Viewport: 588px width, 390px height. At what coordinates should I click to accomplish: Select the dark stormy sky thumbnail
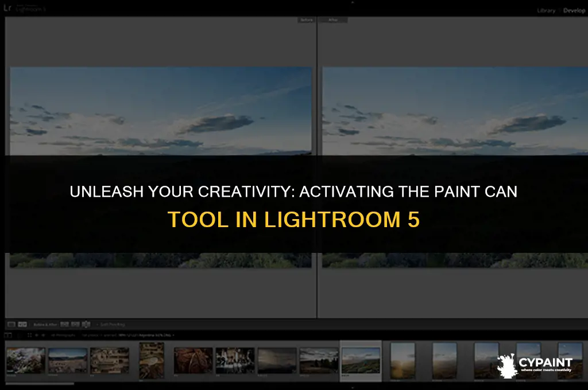pos(277,360)
